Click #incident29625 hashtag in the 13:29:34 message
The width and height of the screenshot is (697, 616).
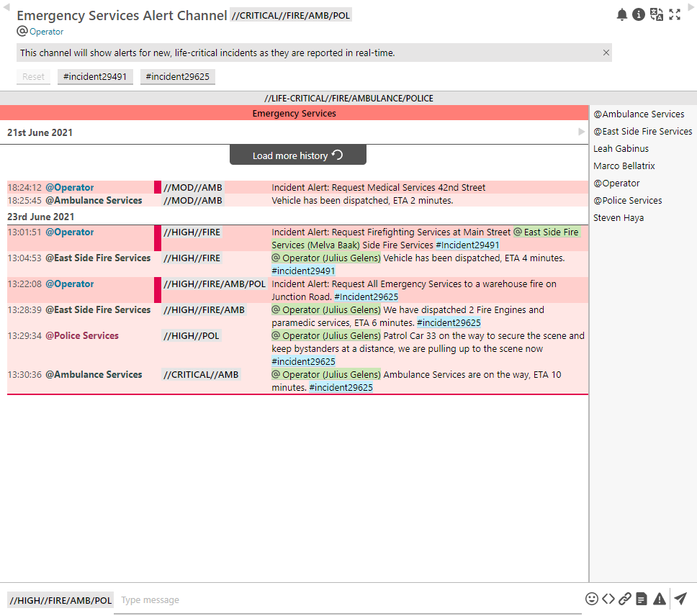(304, 361)
